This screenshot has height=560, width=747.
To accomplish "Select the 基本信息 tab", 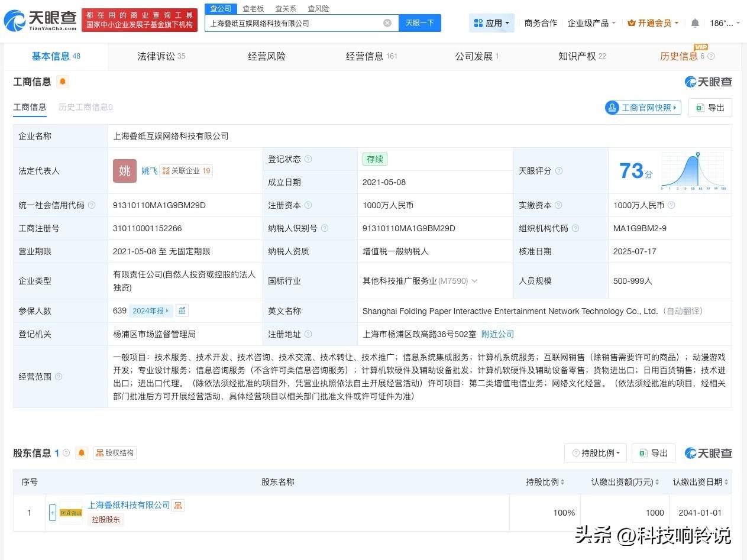I will (x=56, y=56).
